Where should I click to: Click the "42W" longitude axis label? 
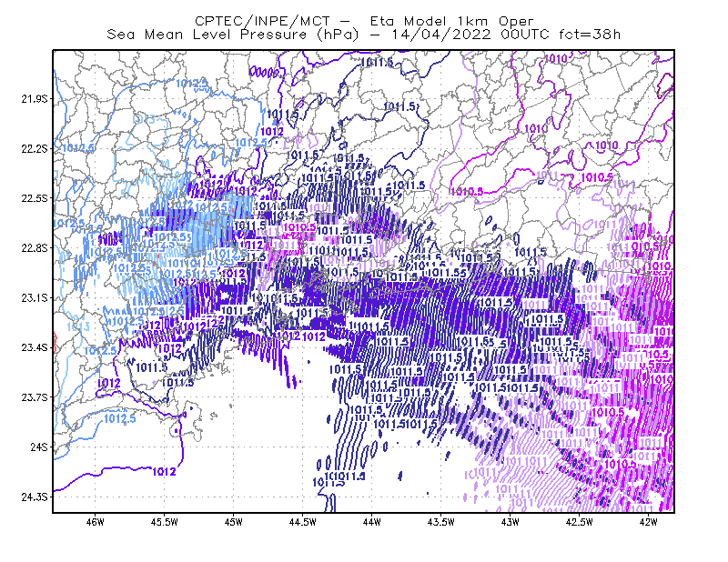pyautogui.click(x=649, y=522)
